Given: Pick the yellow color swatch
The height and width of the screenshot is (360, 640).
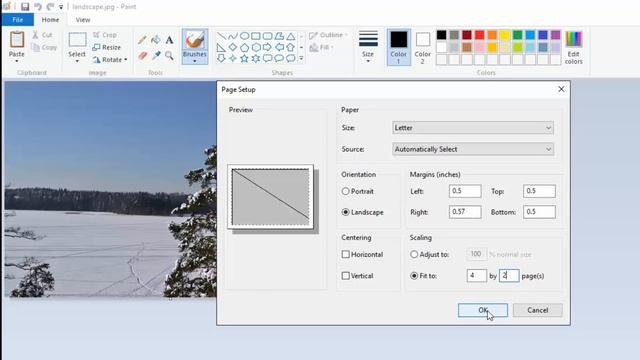Looking at the screenshot, I should [x=504, y=35].
